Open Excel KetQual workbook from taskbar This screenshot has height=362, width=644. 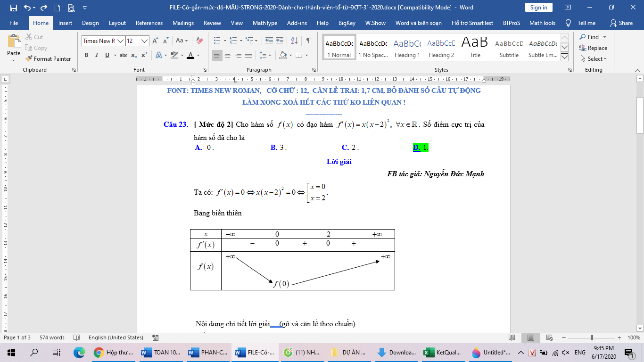coord(443,352)
